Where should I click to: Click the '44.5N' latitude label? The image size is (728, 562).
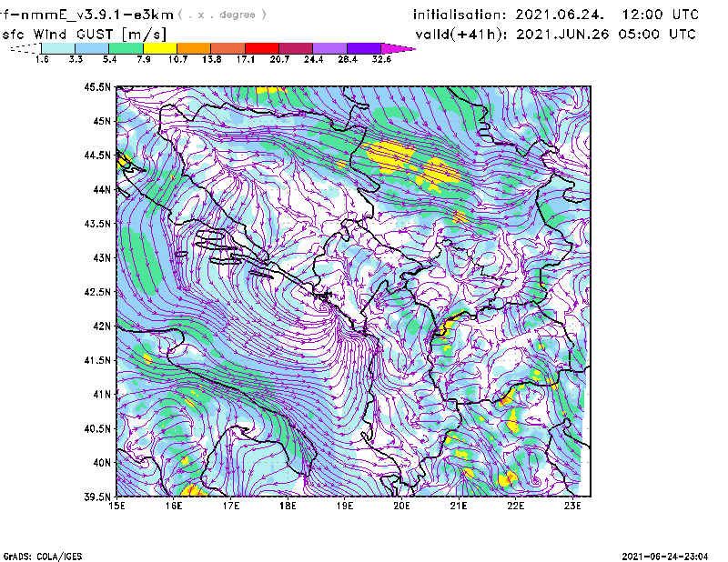(97, 155)
